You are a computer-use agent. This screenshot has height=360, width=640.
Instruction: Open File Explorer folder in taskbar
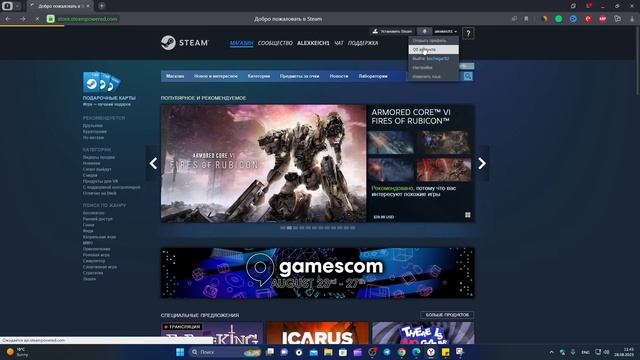(328, 352)
